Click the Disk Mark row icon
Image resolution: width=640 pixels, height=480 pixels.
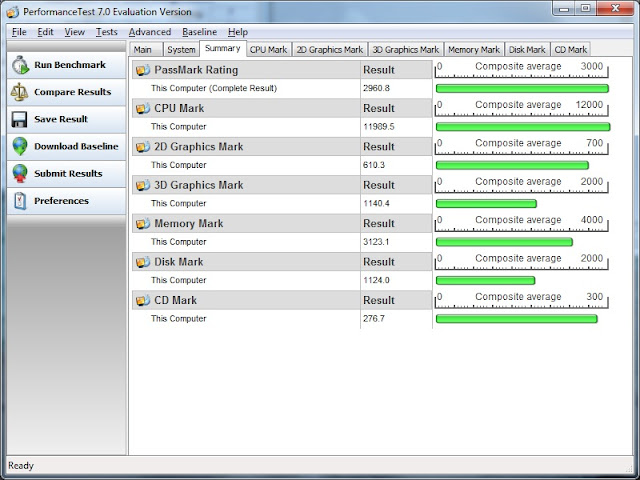pyautogui.click(x=143, y=262)
